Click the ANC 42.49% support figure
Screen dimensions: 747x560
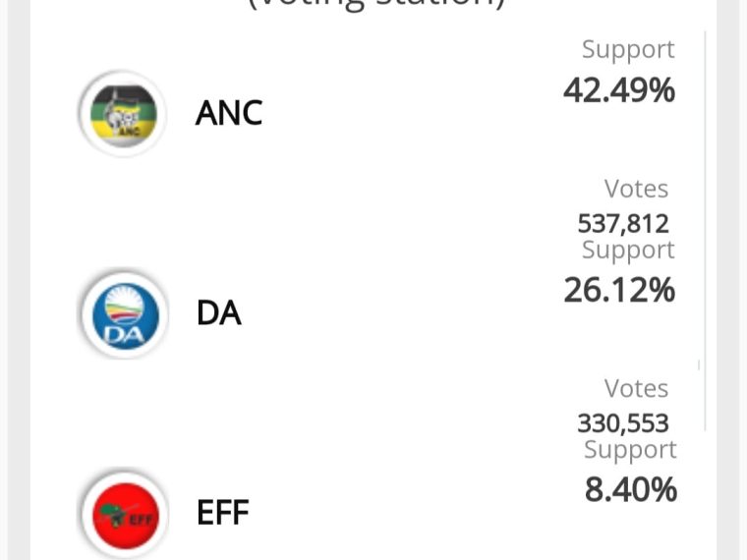(619, 90)
